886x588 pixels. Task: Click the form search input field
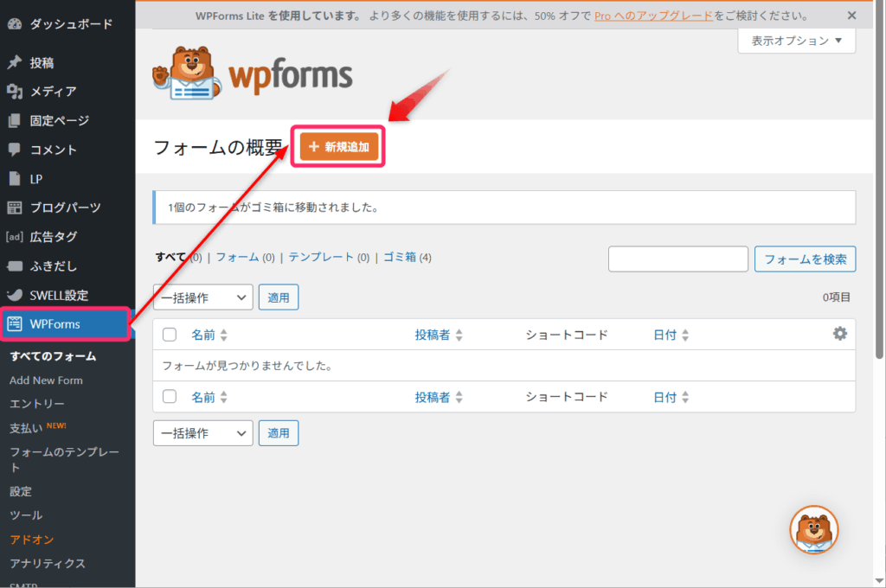pyautogui.click(x=678, y=259)
